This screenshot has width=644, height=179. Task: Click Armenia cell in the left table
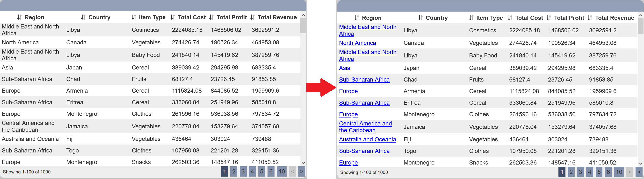[x=77, y=91]
